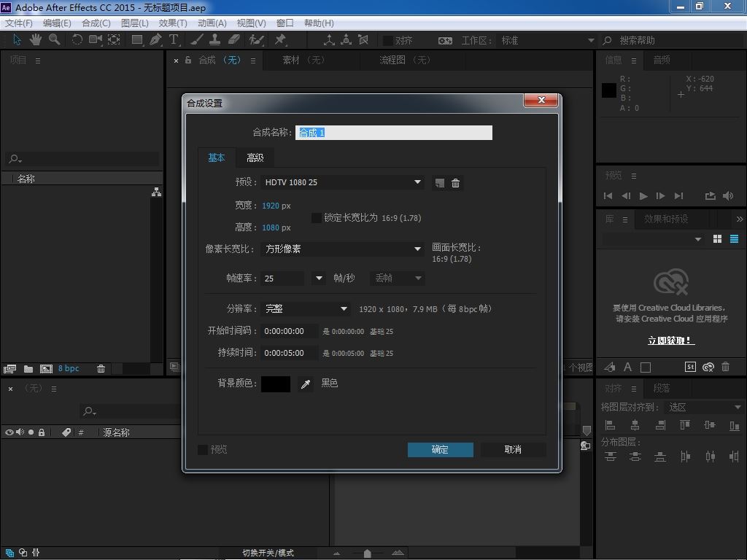Show hidden panel tabs via double chevron
Viewport: 747px width, 560px height.
(x=740, y=219)
